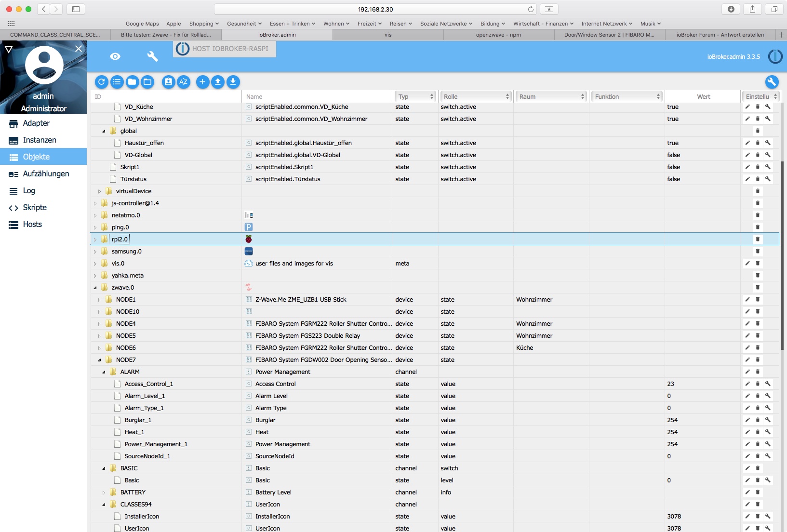The height and width of the screenshot is (532, 787).
Task: Open settings wrench for VD-Global
Action: 768,155
